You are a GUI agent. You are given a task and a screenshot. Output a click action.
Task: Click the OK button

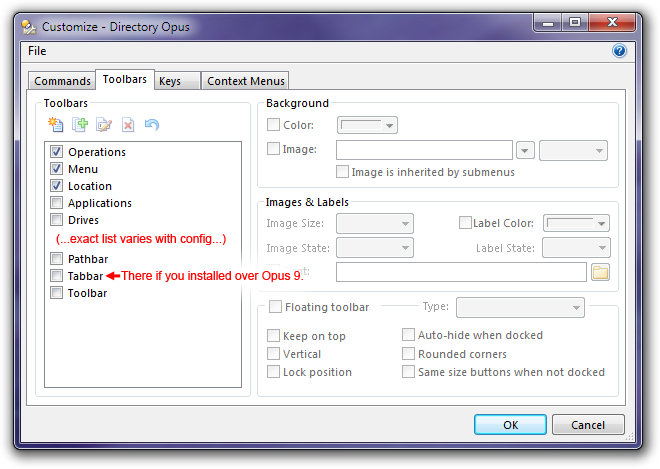tap(510, 424)
